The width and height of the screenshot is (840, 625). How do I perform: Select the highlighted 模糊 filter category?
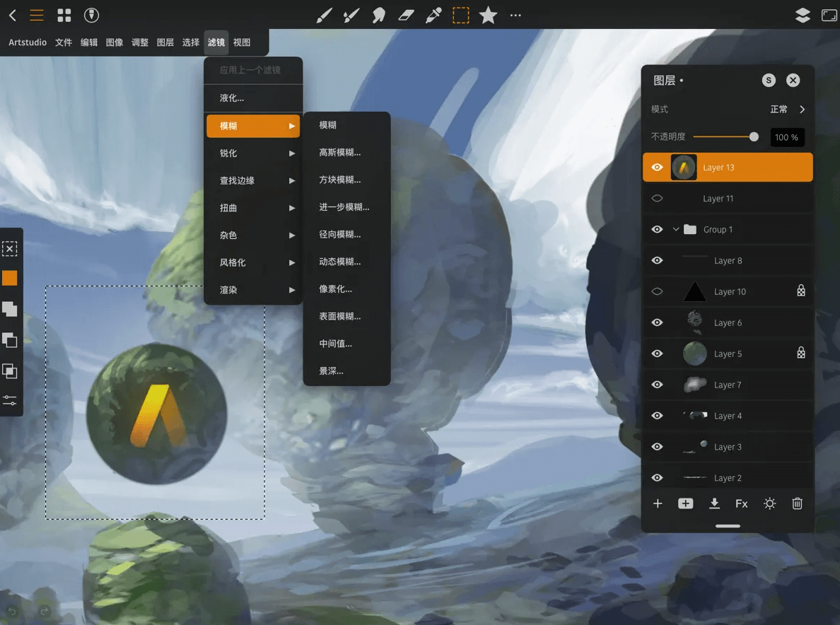tap(253, 126)
